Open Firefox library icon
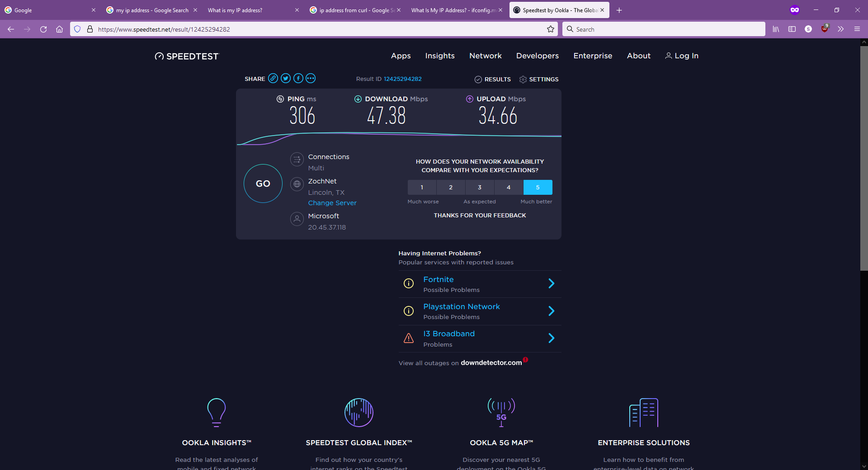 (776, 29)
